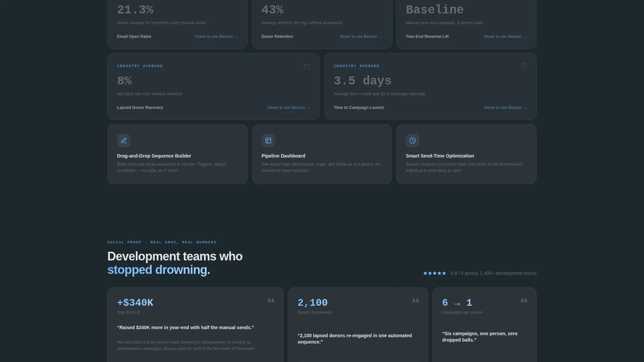This screenshot has height=362, width=644.
Task: Click the three-person team drowning paragraph
Action: coord(186,346)
